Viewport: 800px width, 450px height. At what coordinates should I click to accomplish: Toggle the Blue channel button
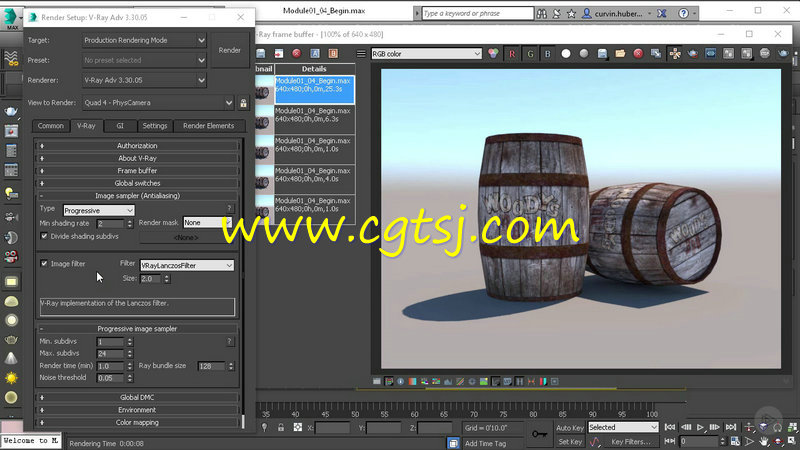point(547,54)
